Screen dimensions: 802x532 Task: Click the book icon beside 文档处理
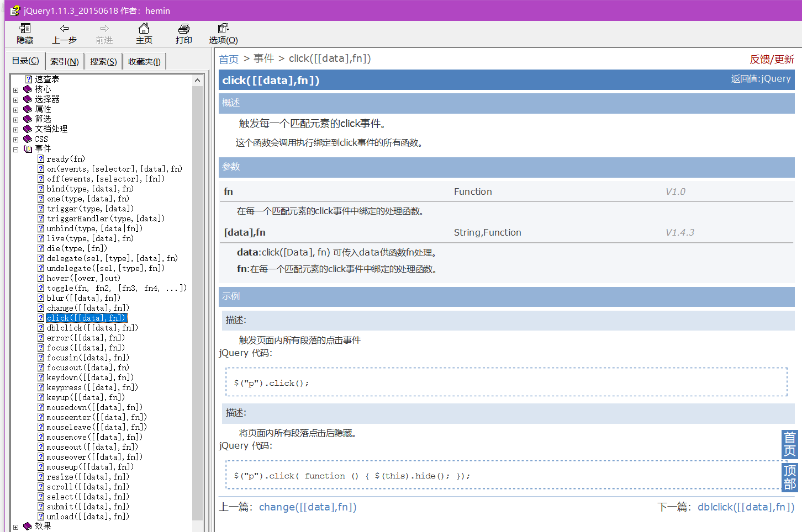(x=28, y=129)
